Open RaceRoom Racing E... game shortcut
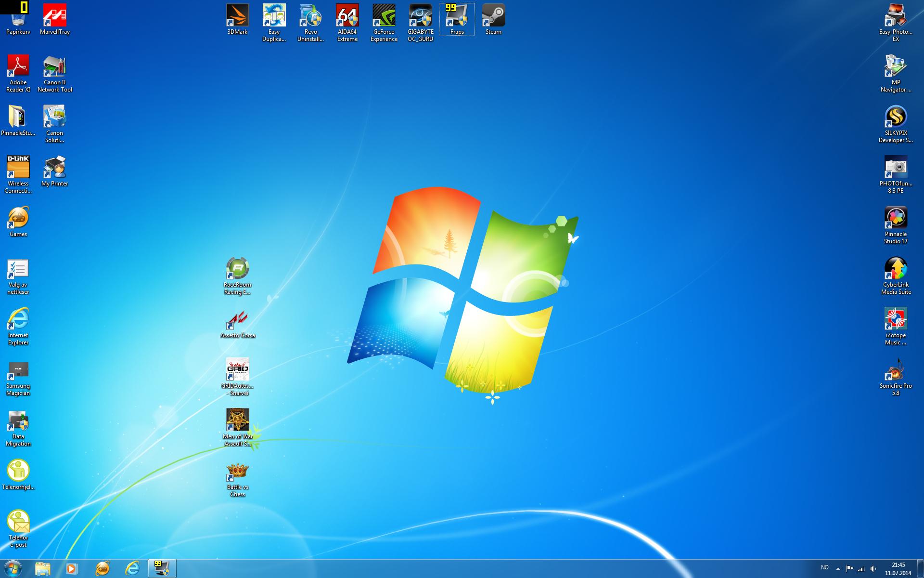The image size is (924, 578). 238,275
